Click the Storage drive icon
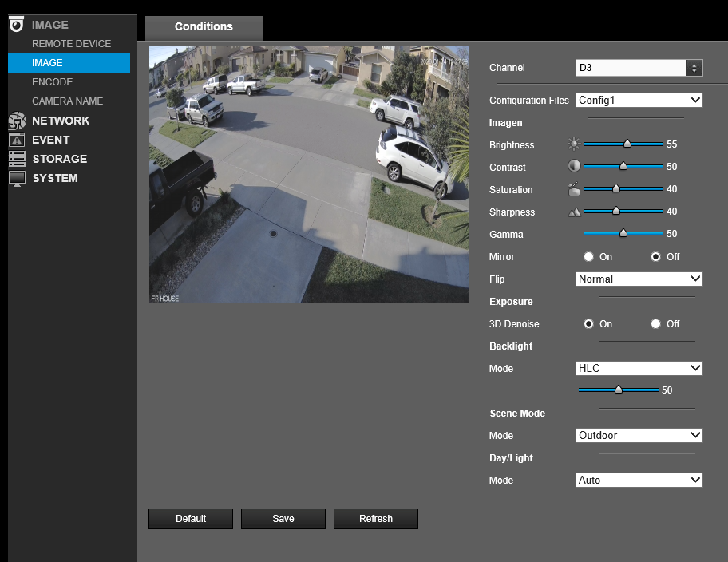Screen dimensions: 728x562 pyautogui.click(x=18, y=159)
